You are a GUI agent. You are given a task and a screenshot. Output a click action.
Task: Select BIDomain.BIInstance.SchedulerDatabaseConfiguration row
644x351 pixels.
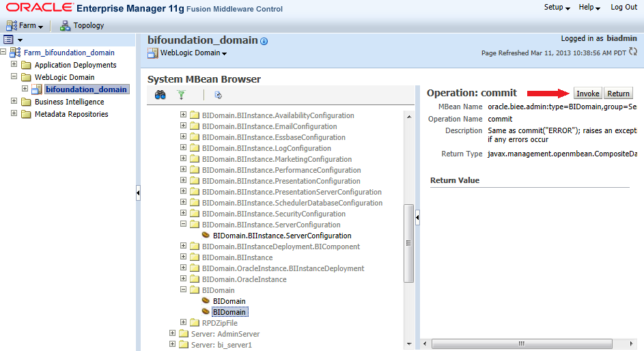tap(292, 203)
